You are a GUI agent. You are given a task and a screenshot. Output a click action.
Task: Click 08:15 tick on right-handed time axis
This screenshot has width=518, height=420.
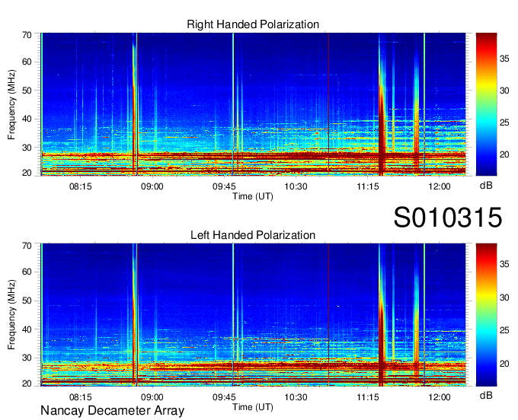pos(80,186)
